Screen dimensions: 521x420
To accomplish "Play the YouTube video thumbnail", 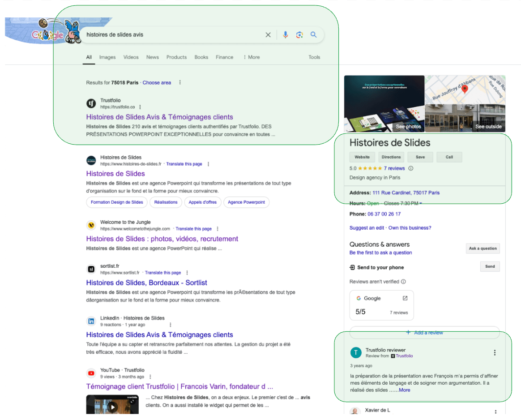I will click(x=112, y=404).
